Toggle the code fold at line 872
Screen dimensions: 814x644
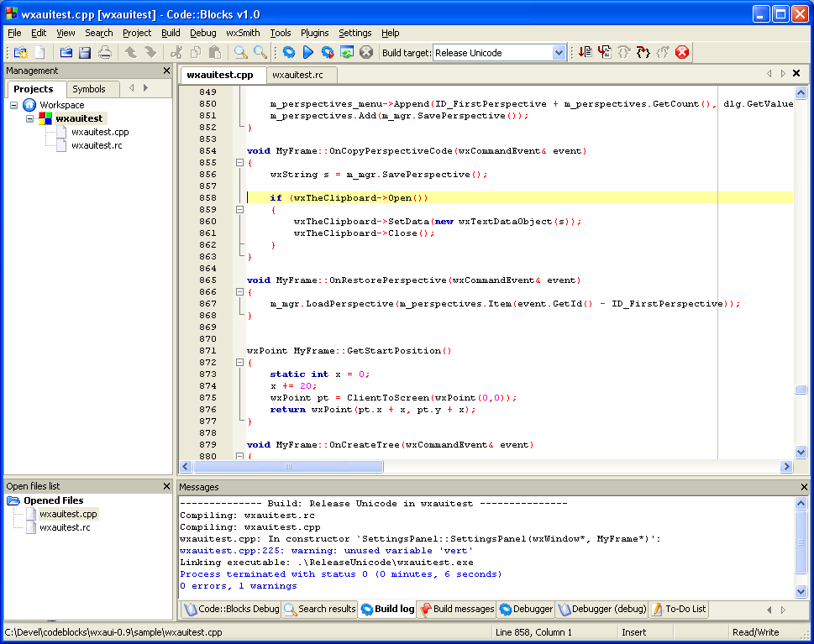click(239, 363)
